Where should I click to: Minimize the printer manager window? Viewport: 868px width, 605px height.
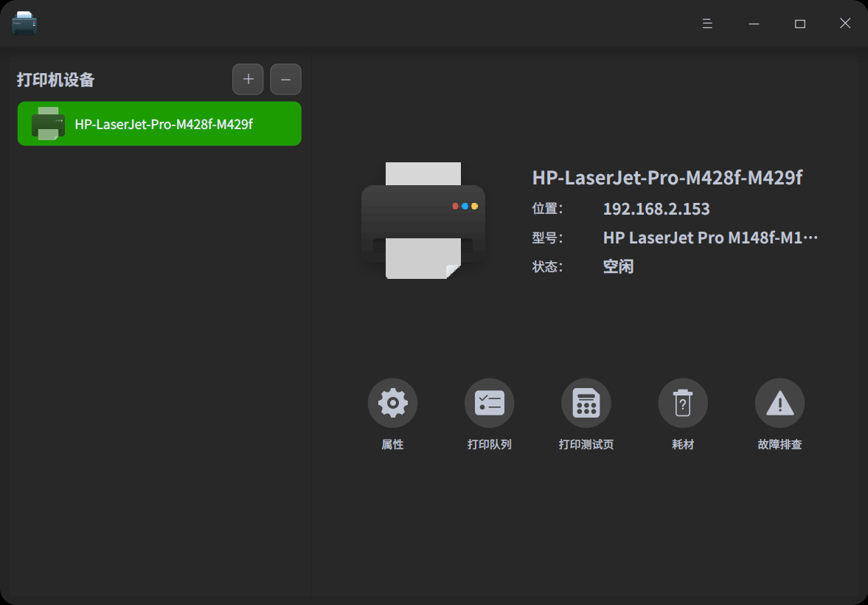tap(754, 24)
